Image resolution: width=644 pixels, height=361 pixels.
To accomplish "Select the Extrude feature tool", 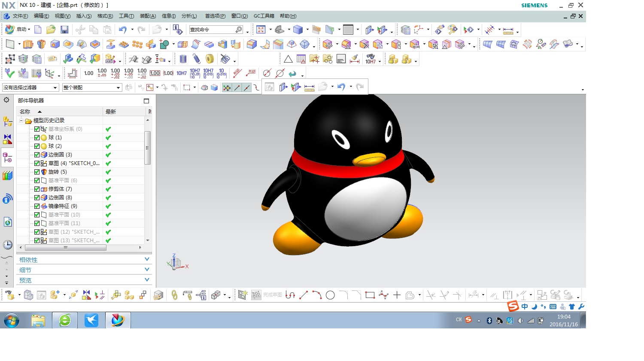I will [x=28, y=44].
